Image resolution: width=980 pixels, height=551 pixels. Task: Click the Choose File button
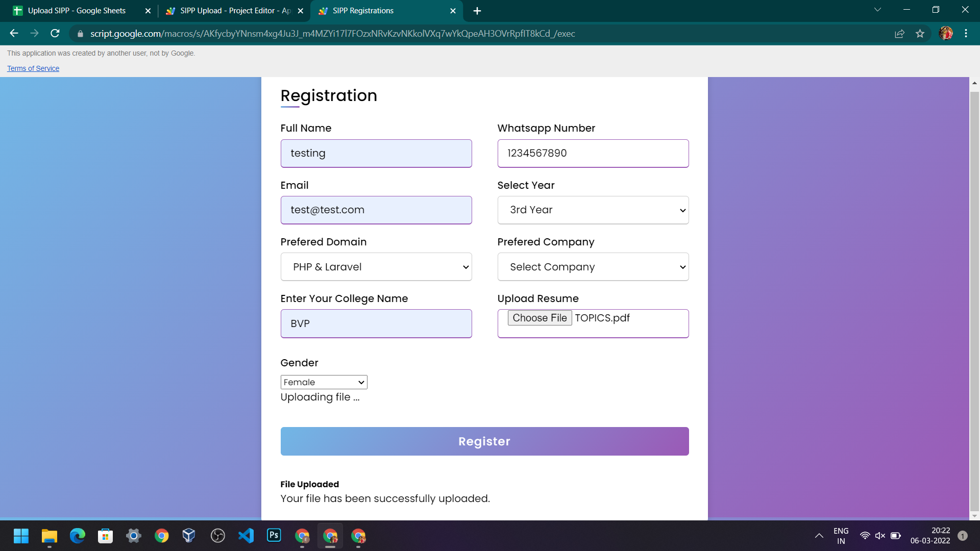pyautogui.click(x=540, y=318)
